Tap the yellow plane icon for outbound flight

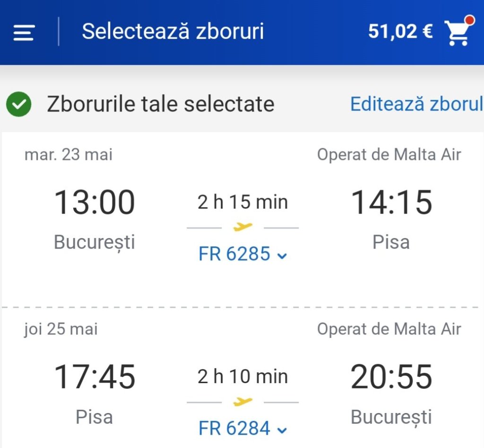tap(243, 227)
